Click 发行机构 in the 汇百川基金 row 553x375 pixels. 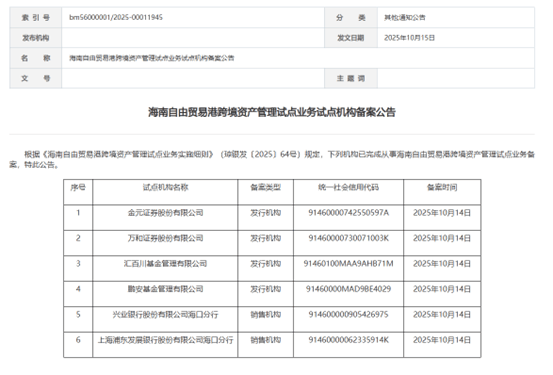click(266, 264)
